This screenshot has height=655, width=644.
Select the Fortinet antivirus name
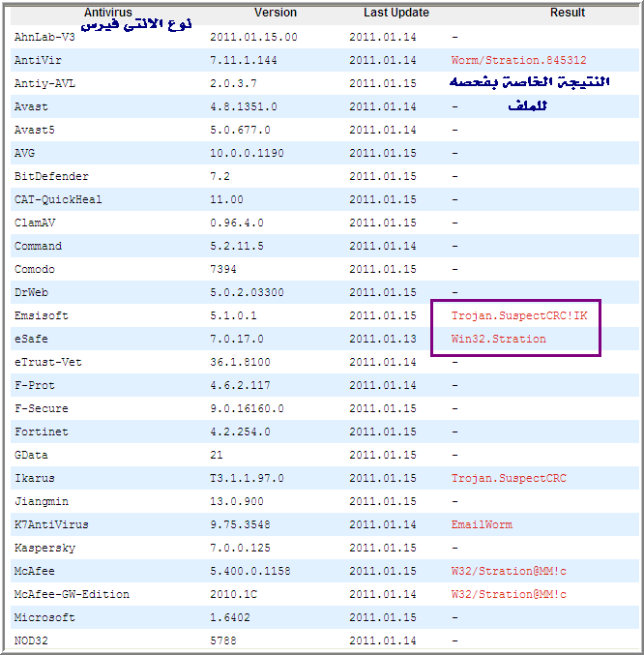41,432
